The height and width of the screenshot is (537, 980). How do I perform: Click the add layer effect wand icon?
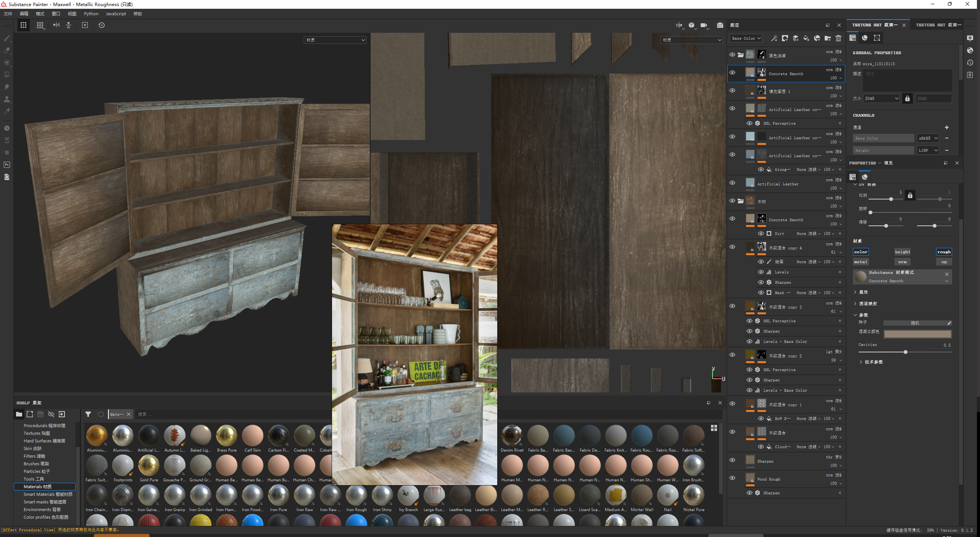coord(774,38)
